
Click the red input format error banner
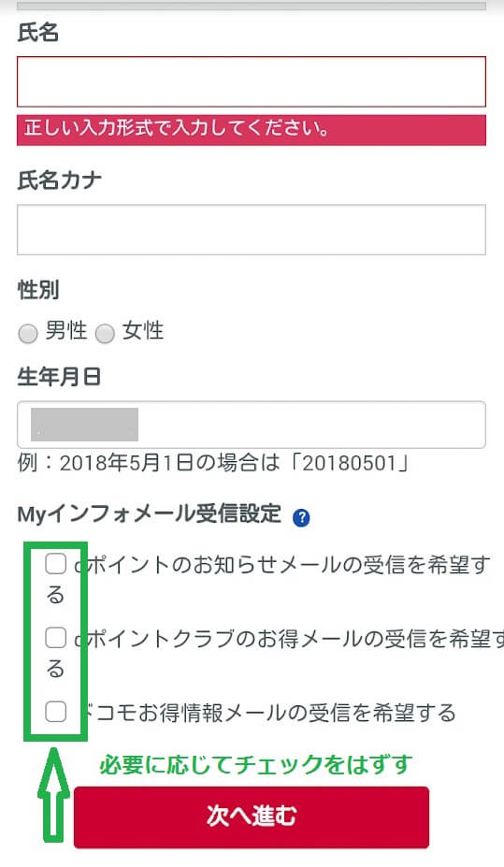tap(252, 130)
